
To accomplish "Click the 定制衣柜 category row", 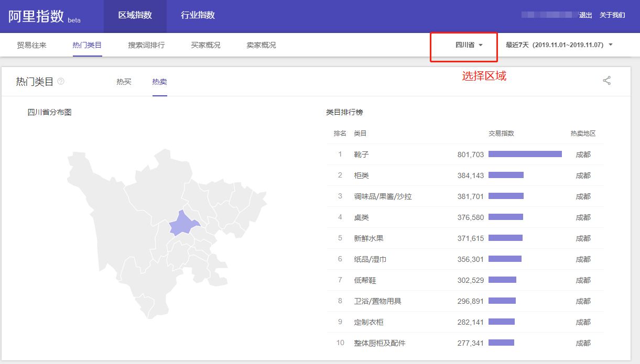I will pos(465,322).
